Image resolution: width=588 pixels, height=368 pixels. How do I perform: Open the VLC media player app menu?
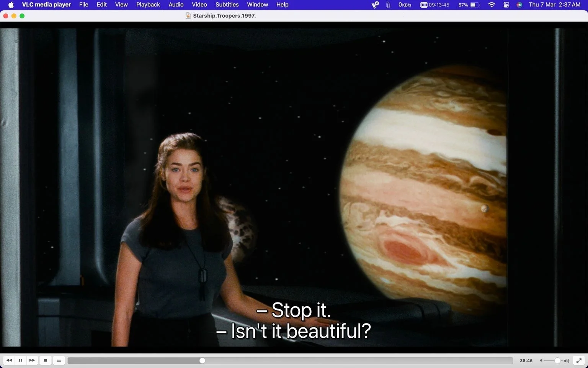[x=46, y=5]
